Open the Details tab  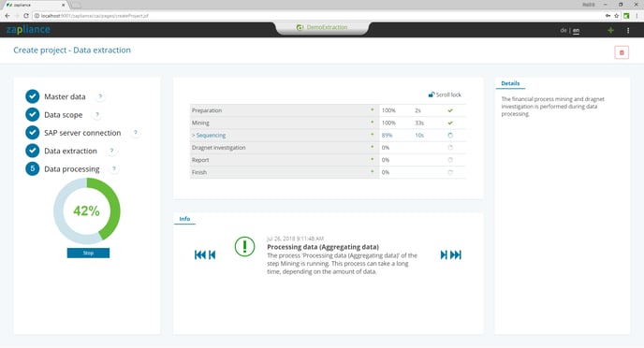point(510,83)
